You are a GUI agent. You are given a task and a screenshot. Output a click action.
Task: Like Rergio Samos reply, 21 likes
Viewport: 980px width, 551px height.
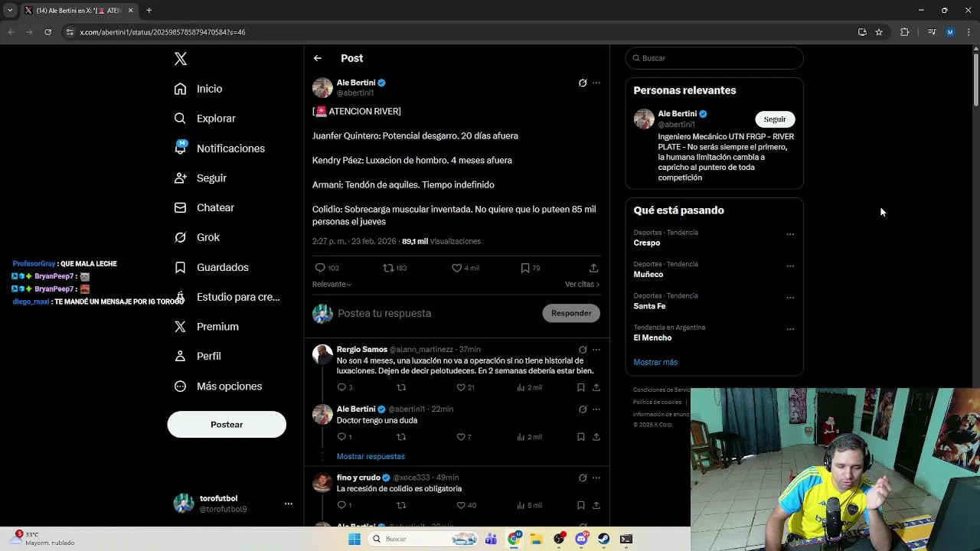tap(465, 387)
